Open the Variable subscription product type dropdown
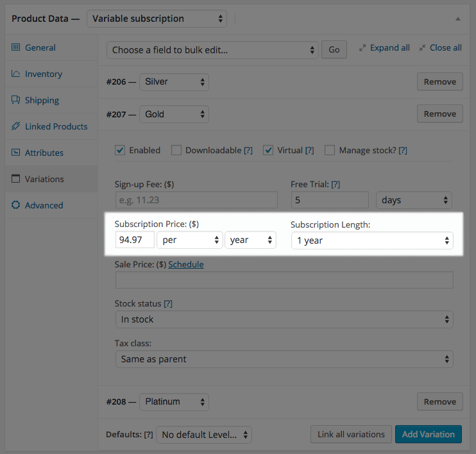 157,19
